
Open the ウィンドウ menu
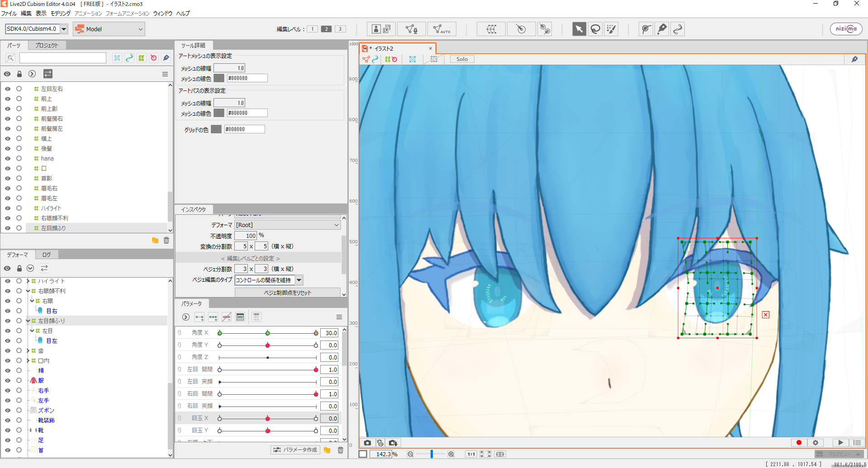coord(163,14)
